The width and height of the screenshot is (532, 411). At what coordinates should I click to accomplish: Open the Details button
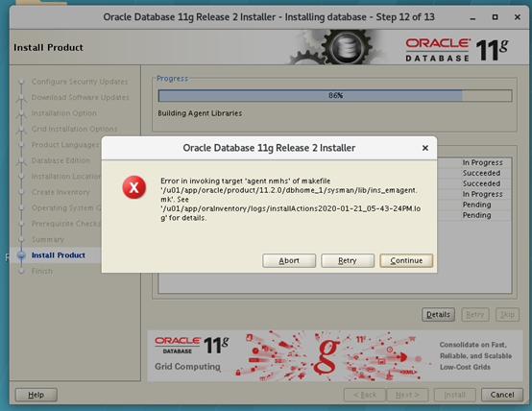click(x=438, y=315)
